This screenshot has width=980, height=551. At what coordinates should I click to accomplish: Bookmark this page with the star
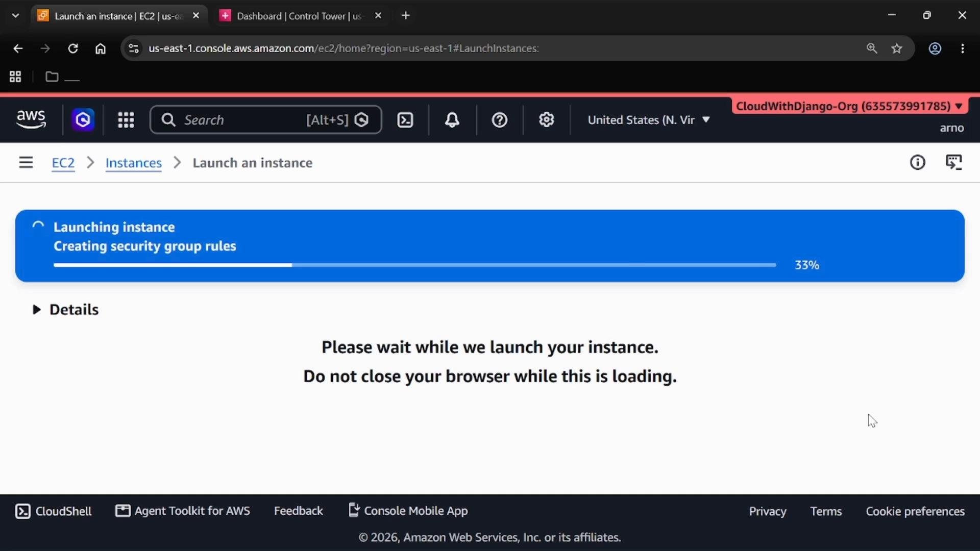click(897, 48)
